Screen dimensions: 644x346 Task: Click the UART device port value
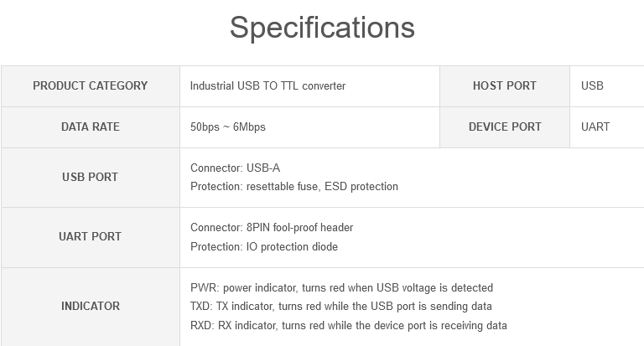point(595,127)
